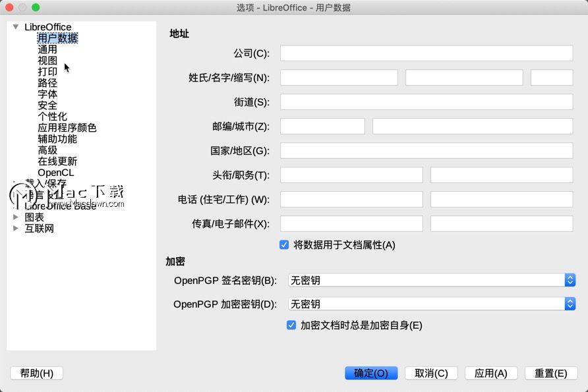Open 应用程序颜色 settings
The height and width of the screenshot is (392, 588).
(x=67, y=128)
